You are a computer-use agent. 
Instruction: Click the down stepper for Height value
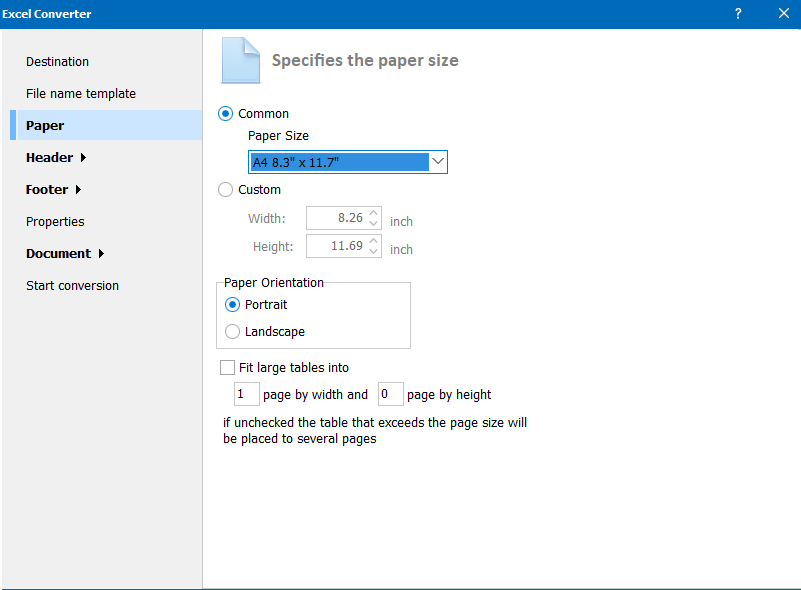point(375,250)
